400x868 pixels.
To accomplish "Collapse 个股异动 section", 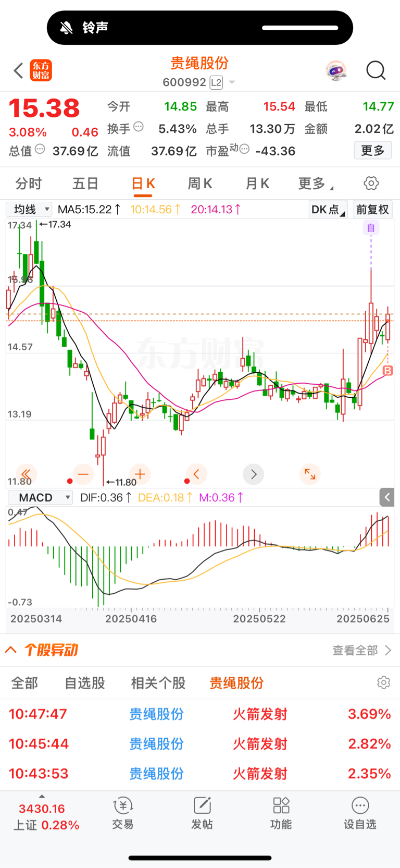I will pos(10,650).
